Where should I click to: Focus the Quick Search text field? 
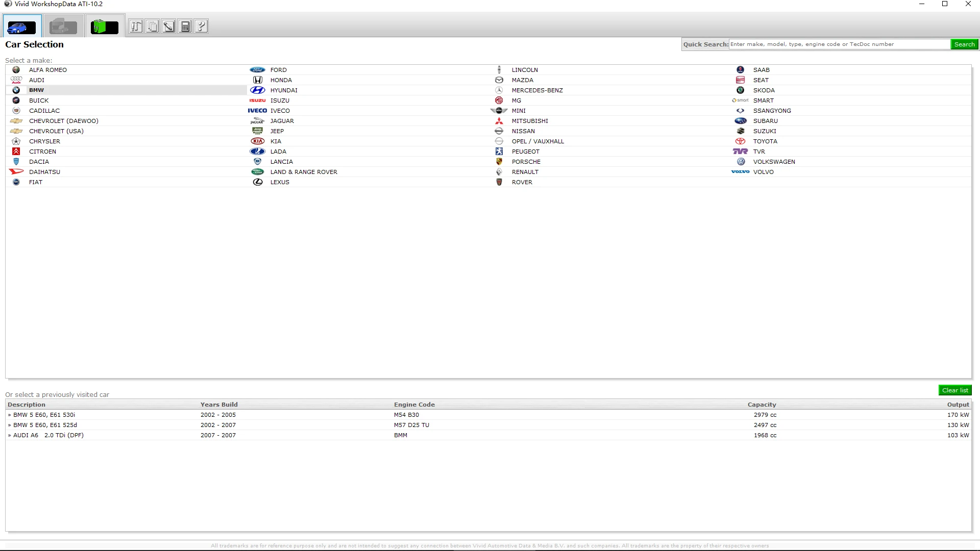tap(839, 44)
